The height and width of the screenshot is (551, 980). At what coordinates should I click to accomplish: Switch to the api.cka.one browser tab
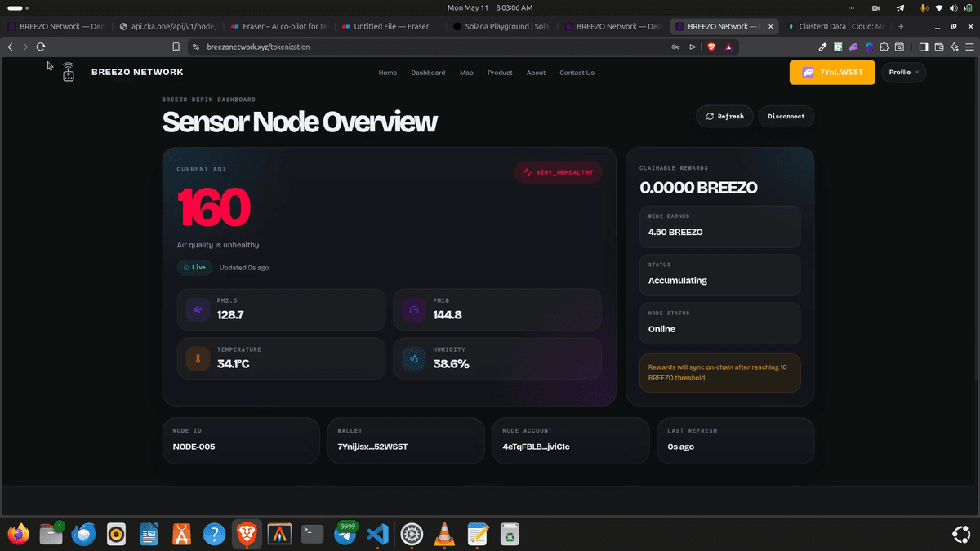pyautogui.click(x=168, y=26)
